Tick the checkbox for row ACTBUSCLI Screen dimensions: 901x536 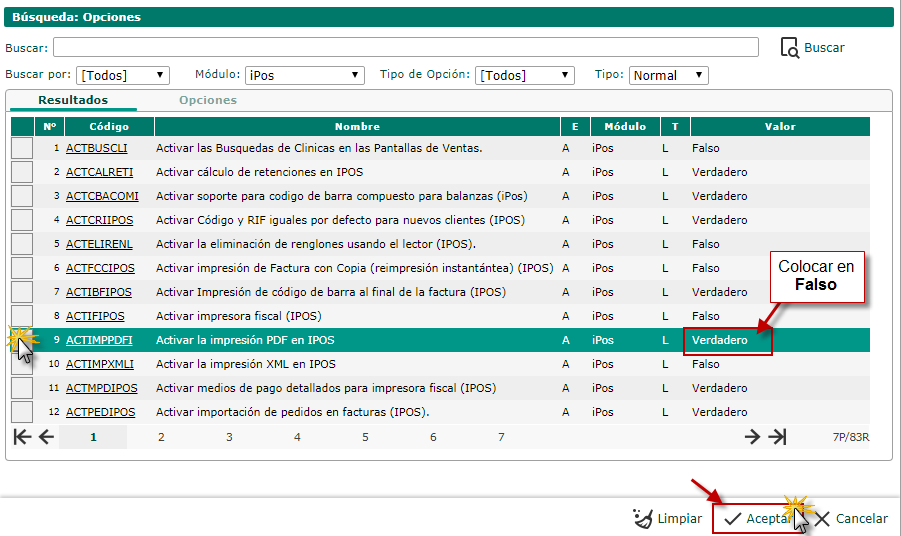[x=22, y=148]
